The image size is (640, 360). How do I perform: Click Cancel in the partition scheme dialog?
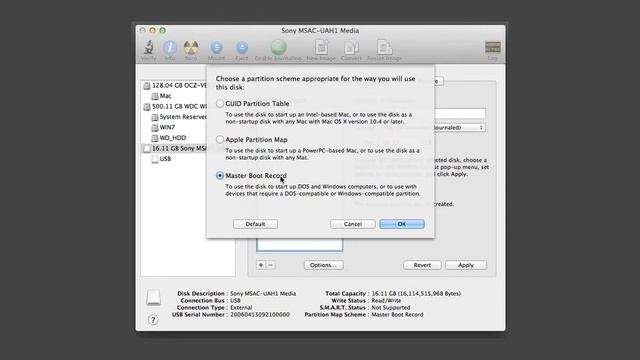pyautogui.click(x=353, y=224)
